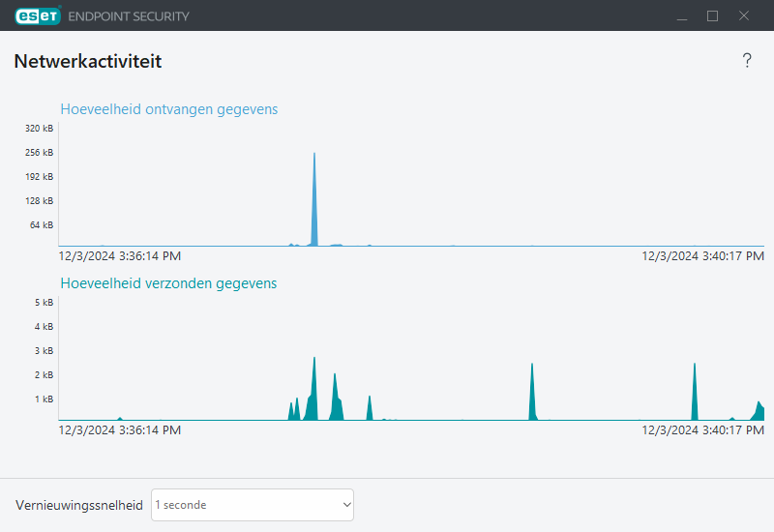Image resolution: width=774 pixels, height=532 pixels.
Task: Click the 256 kB axis label
Action: (x=40, y=153)
